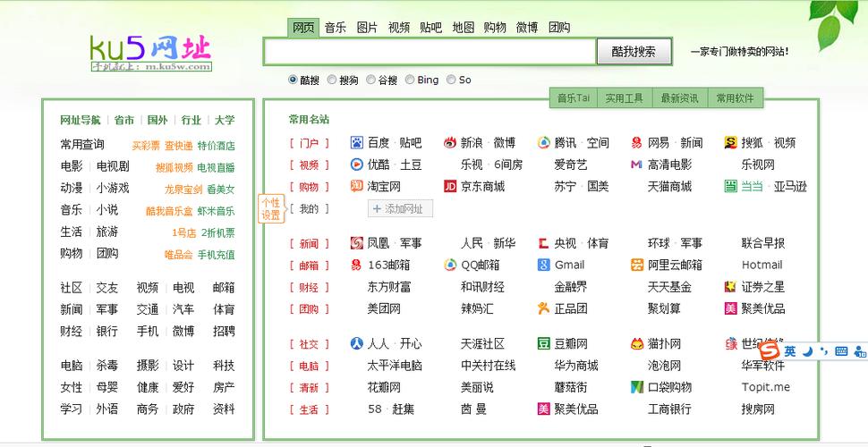This screenshot has width=868, height=447.
Task: Open the 天猫商城 link
Action: coord(669,187)
